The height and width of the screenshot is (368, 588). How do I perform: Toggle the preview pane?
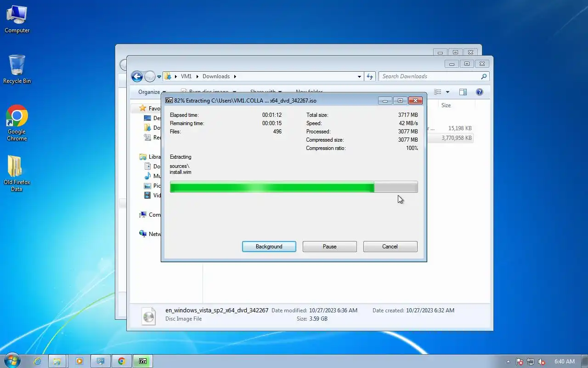(x=463, y=92)
